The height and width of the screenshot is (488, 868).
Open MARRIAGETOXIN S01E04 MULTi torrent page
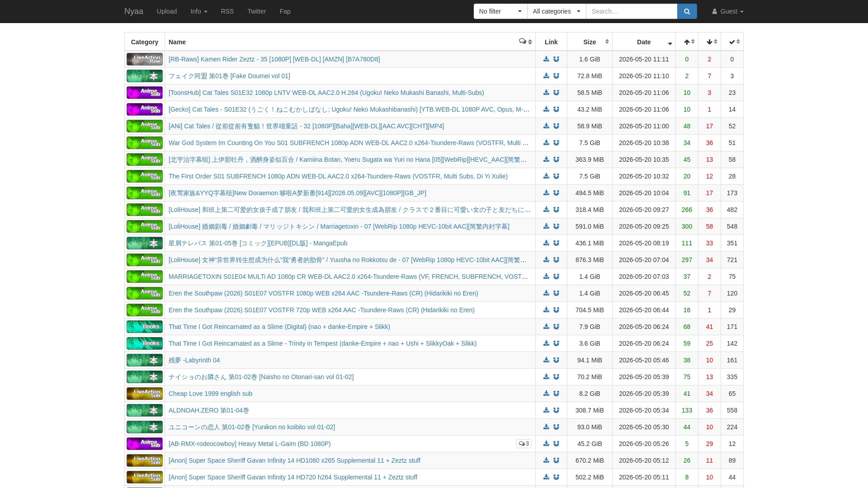(348, 277)
